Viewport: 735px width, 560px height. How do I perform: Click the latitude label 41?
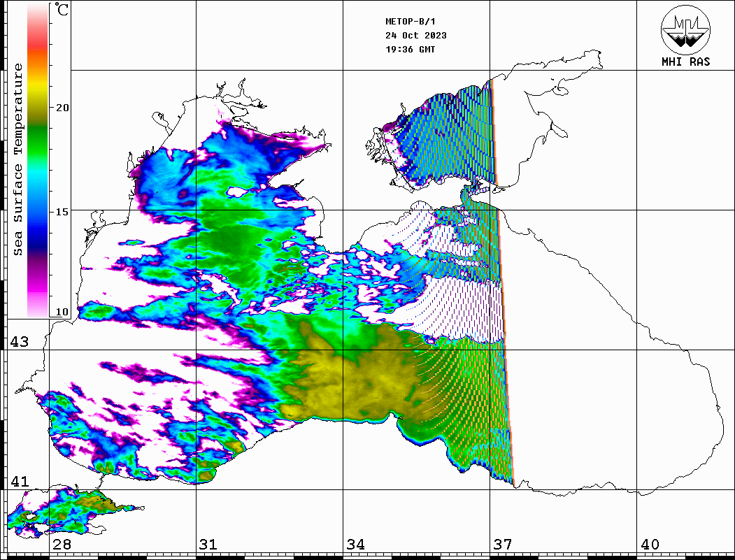click(19, 482)
